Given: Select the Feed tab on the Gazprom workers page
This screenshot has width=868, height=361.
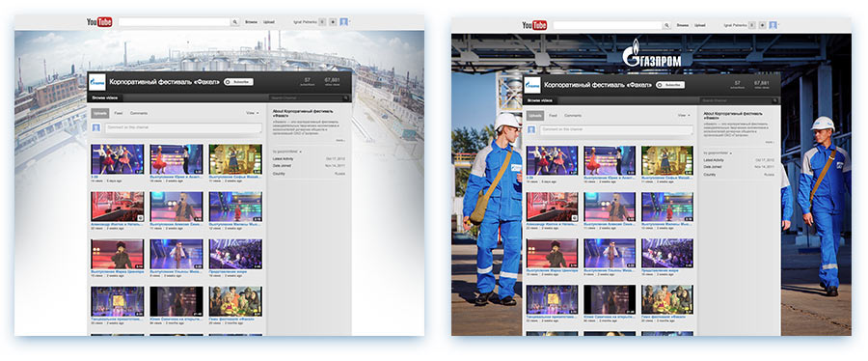Looking at the screenshot, I should pyautogui.click(x=553, y=115).
